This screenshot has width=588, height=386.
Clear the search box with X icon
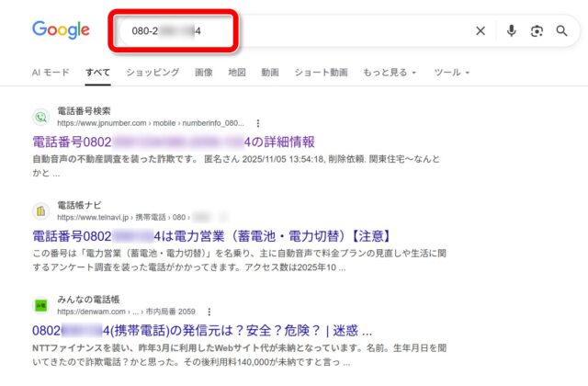[481, 31]
